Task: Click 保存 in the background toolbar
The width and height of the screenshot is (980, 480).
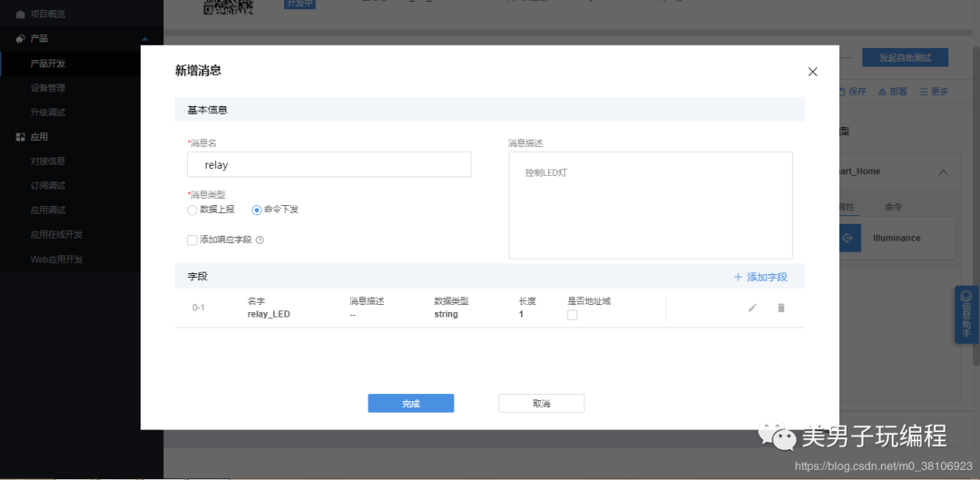Action: [x=852, y=92]
